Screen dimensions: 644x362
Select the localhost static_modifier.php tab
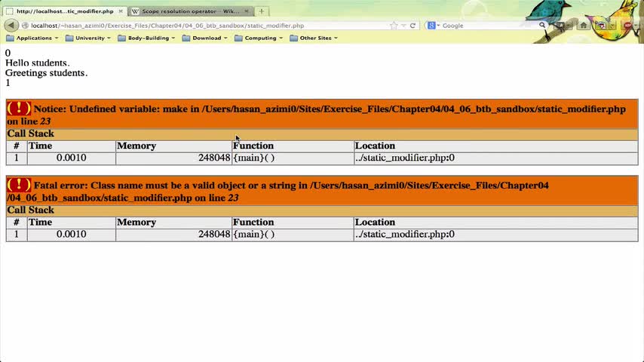pyautogui.click(x=65, y=11)
